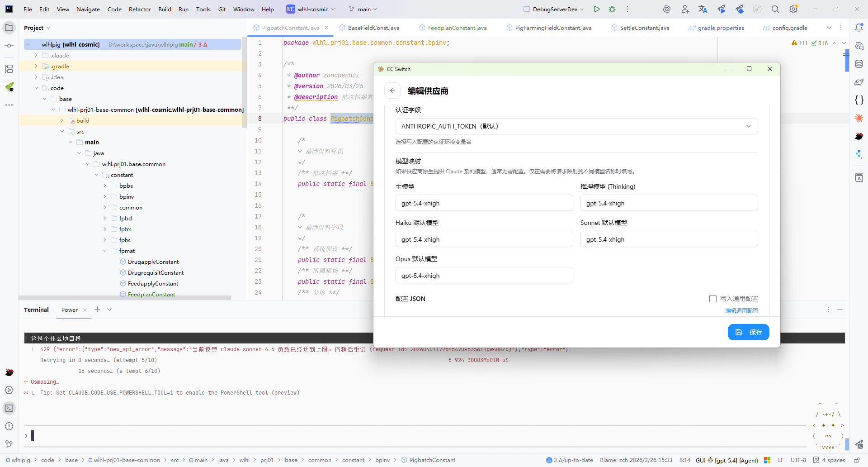Click the Opus 默认模型 input field

tap(484, 276)
